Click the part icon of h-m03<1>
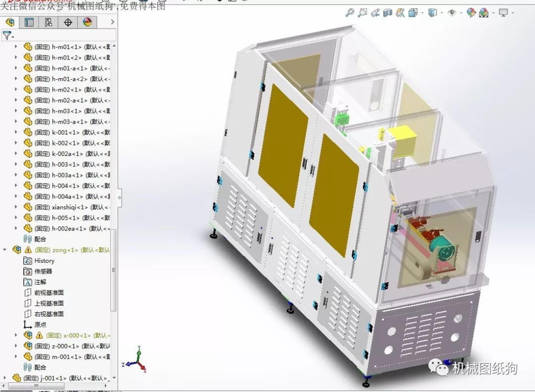535x392 pixels. point(28,111)
